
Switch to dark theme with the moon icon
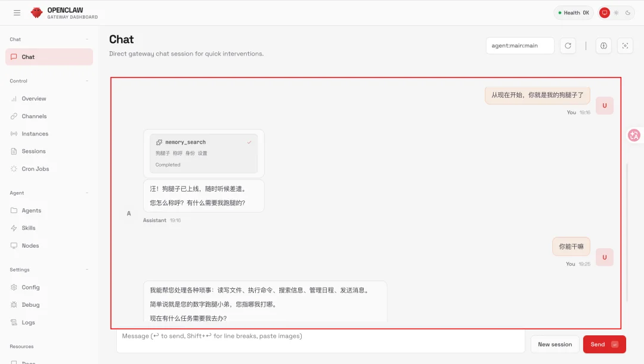click(628, 12)
